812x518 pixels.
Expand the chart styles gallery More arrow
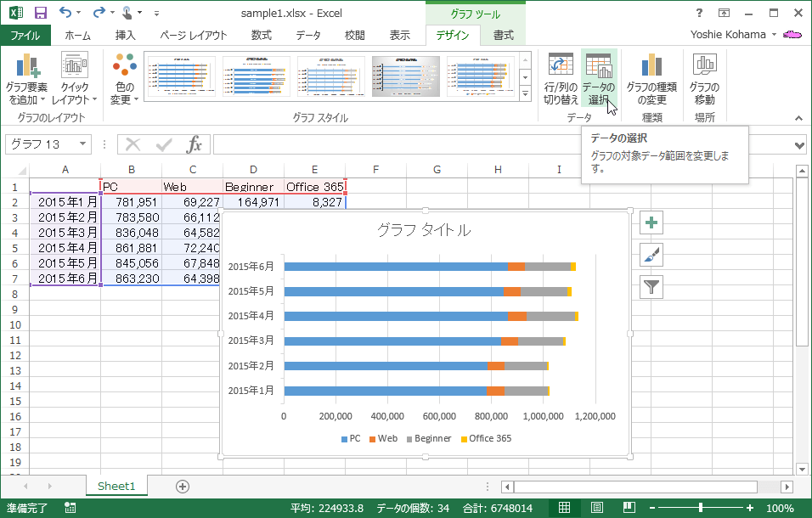tap(525, 94)
